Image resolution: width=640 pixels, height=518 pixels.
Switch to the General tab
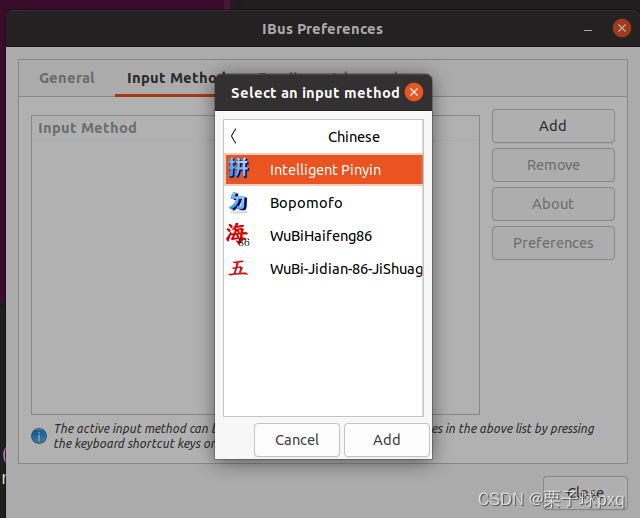pos(67,78)
